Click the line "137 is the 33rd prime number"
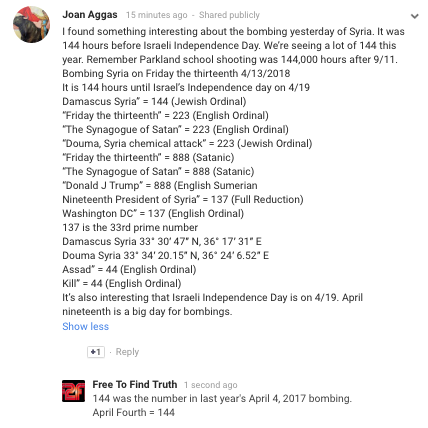 (x=130, y=227)
